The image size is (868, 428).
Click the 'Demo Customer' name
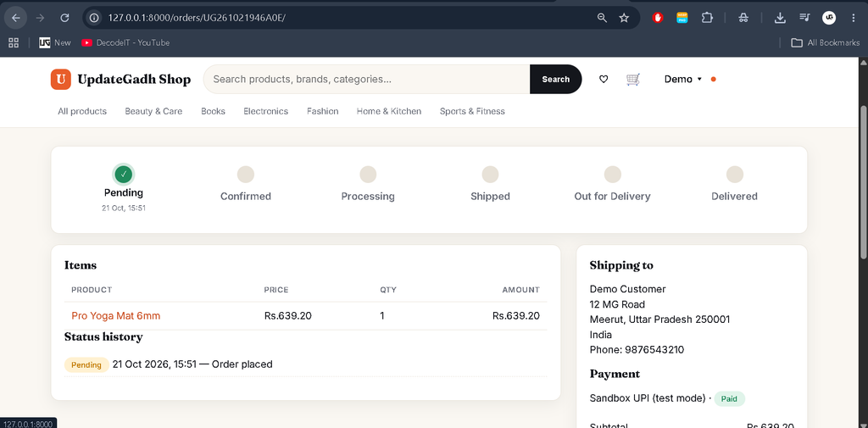pyautogui.click(x=628, y=289)
